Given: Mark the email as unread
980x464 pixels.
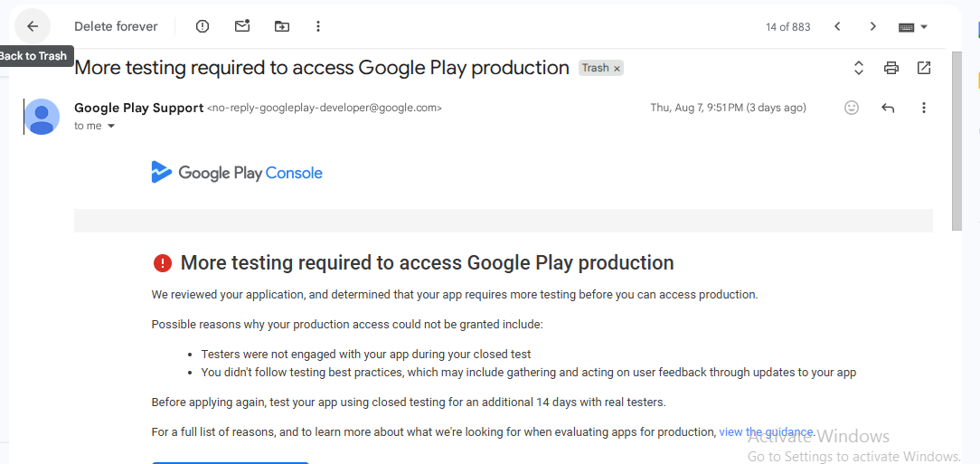Looking at the screenshot, I should (242, 26).
